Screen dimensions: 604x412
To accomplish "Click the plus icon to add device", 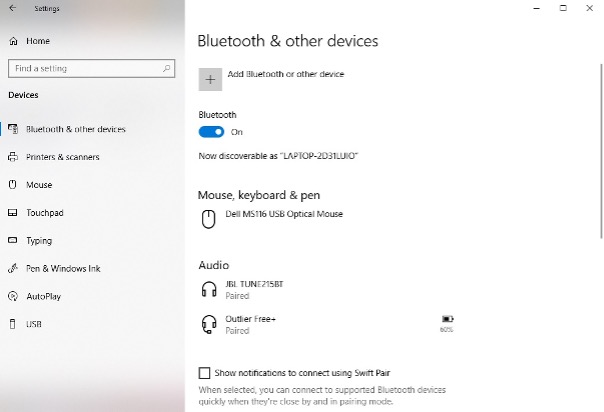I will pos(210,79).
